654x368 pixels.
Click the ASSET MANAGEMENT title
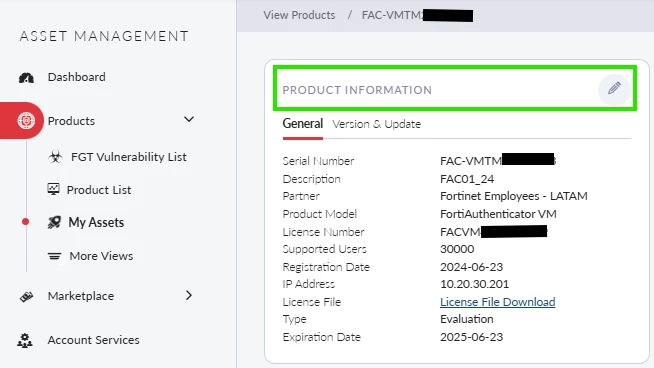pos(104,36)
